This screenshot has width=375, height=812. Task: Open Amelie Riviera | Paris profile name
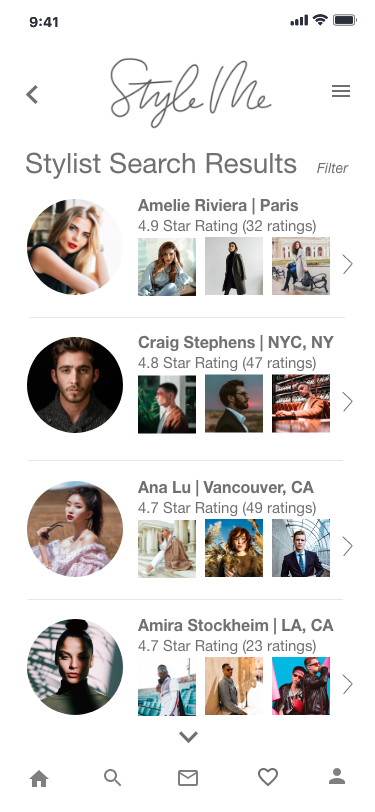click(x=218, y=206)
